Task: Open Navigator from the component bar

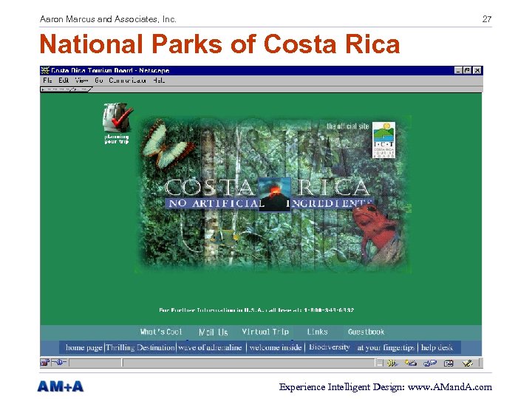Action: click(x=392, y=363)
